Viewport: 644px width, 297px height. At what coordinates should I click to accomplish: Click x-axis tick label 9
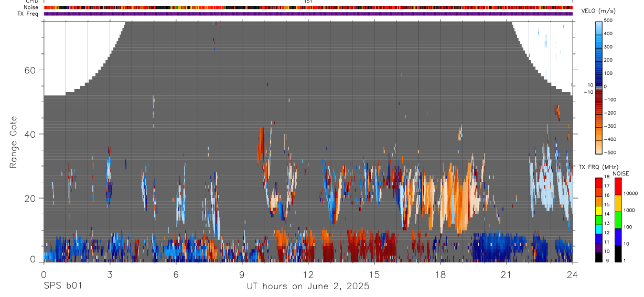[242, 274]
